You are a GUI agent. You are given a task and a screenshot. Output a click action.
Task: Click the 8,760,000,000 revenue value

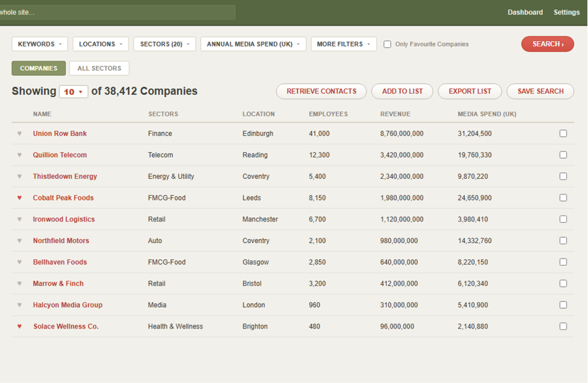[402, 133]
